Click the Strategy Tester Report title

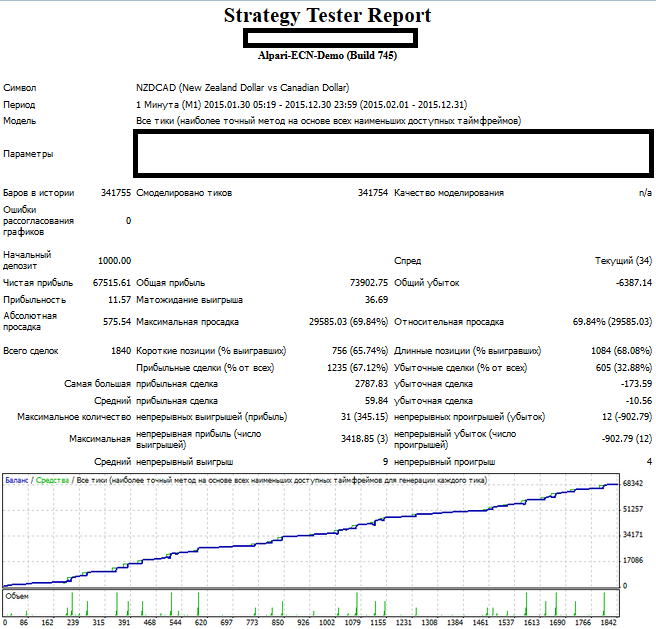pyautogui.click(x=327, y=16)
